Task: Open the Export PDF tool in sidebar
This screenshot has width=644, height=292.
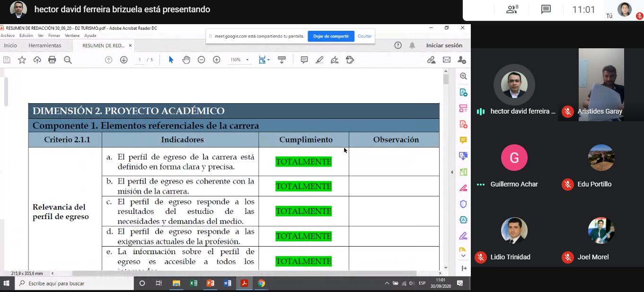Action: tap(463, 92)
